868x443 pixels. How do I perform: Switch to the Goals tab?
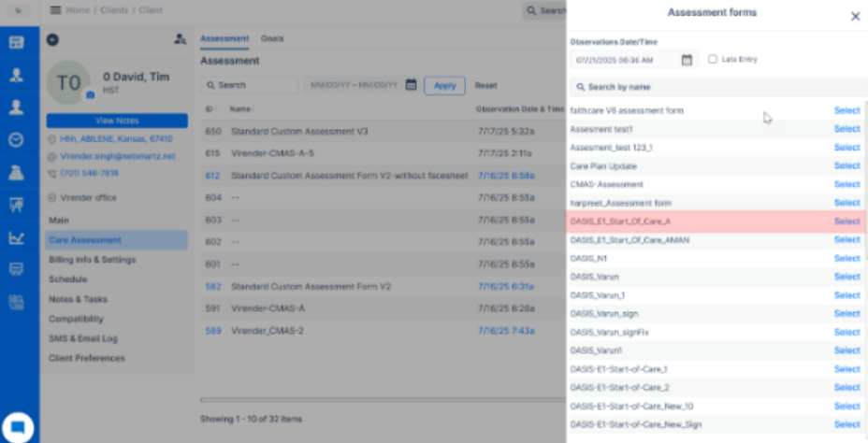point(272,38)
